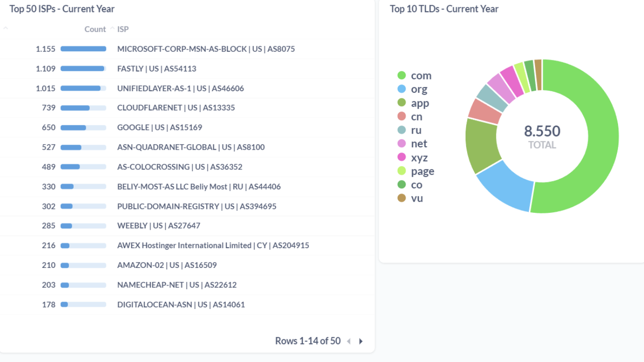
Task: Toggle vu legend dot
Action: [402, 198]
